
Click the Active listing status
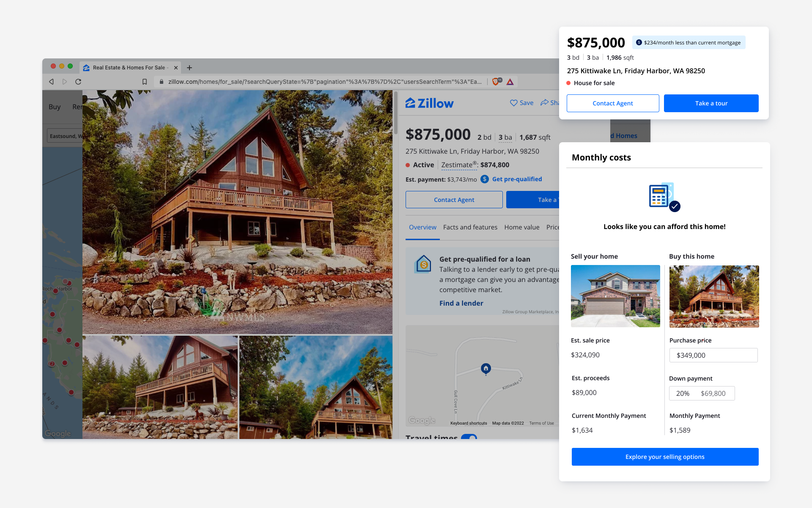tap(420, 165)
